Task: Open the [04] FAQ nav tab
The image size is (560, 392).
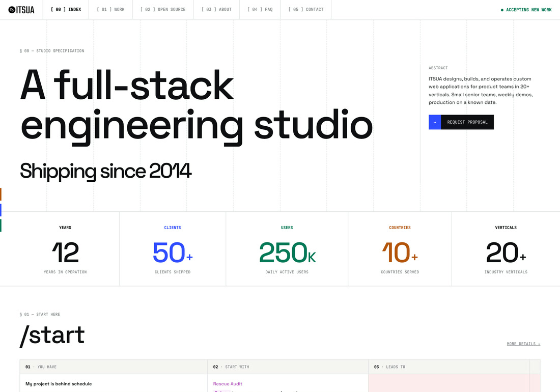Action: (x=260, y=10)
